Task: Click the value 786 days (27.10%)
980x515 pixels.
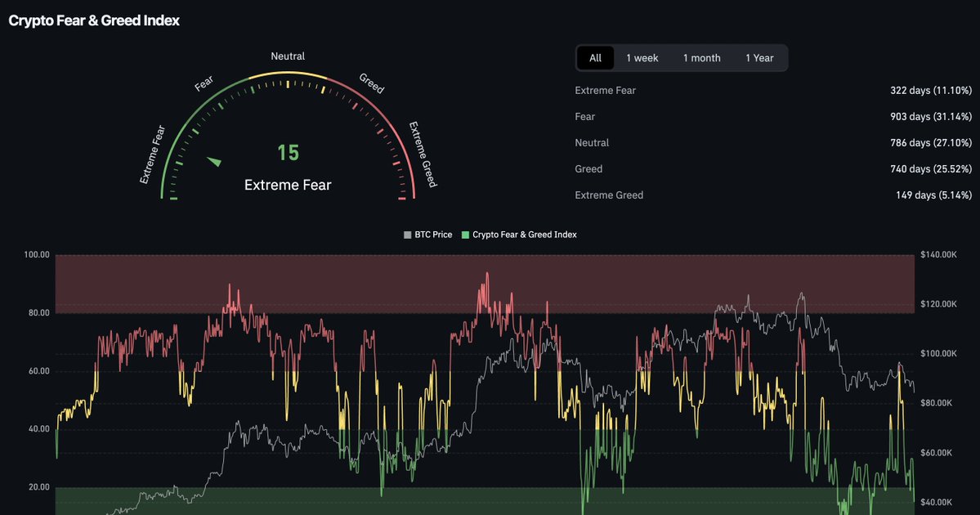Action: (x=931, y=143)
